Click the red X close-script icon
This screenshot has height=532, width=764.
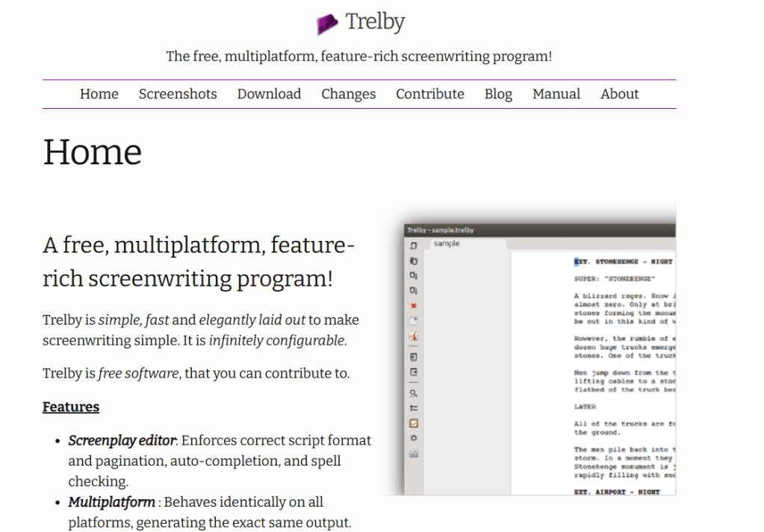point(414,306)
